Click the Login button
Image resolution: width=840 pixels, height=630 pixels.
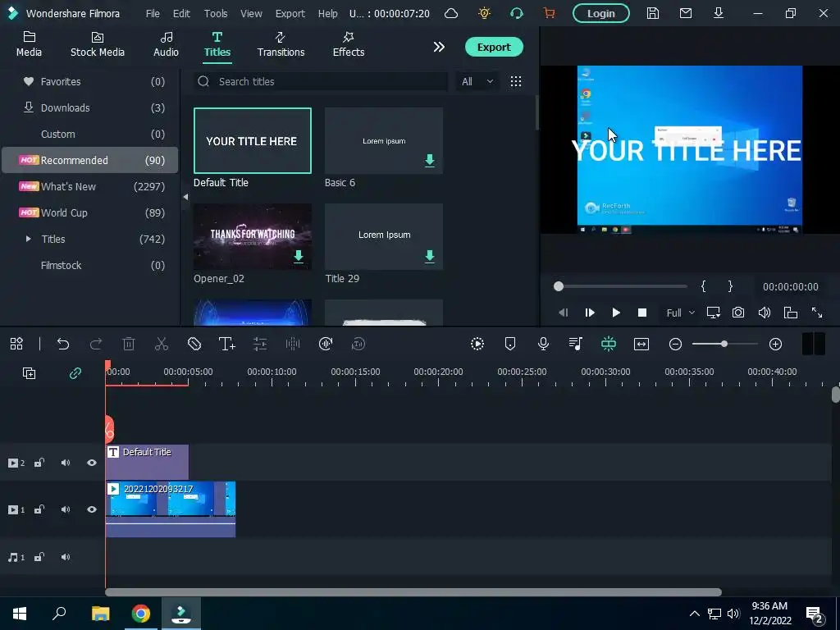(x=601, y=13)
